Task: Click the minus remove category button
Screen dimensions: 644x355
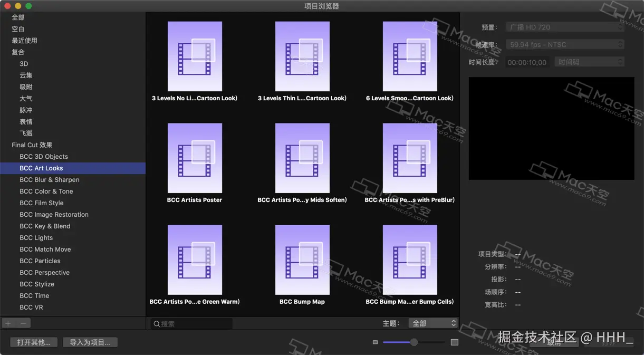Action: click(x=23, y=323)
